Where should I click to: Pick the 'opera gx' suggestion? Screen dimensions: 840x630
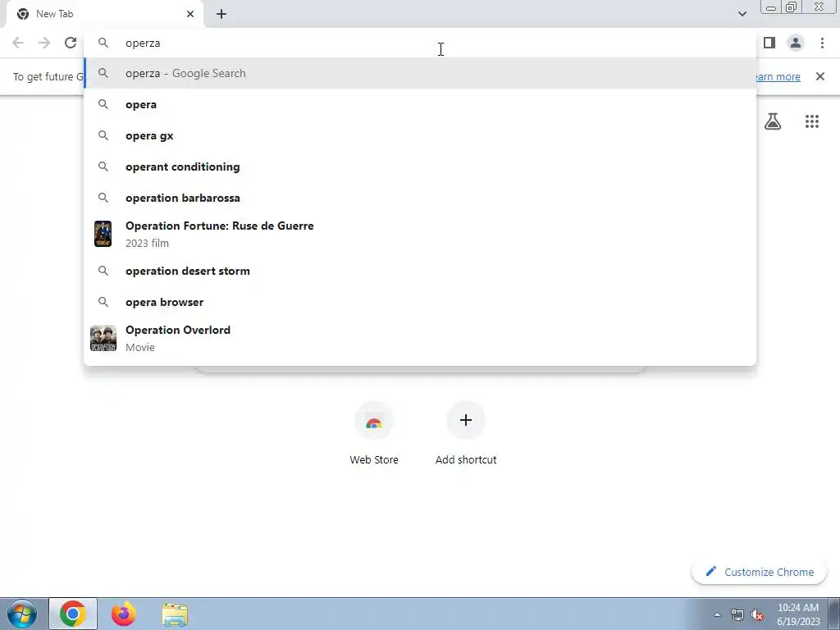(420, 135)
